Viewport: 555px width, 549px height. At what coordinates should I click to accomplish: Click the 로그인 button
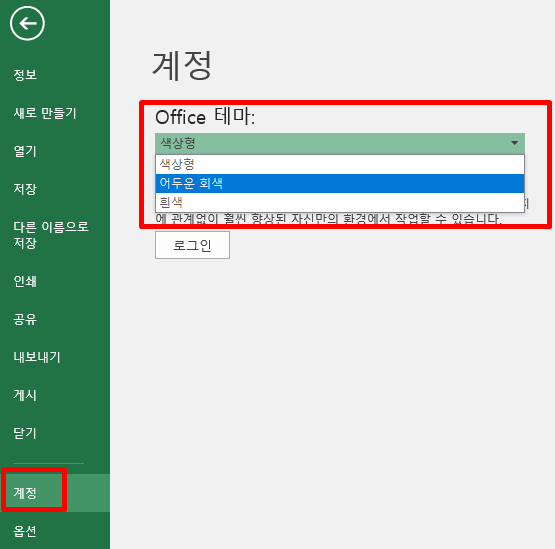tap(192, 245)
